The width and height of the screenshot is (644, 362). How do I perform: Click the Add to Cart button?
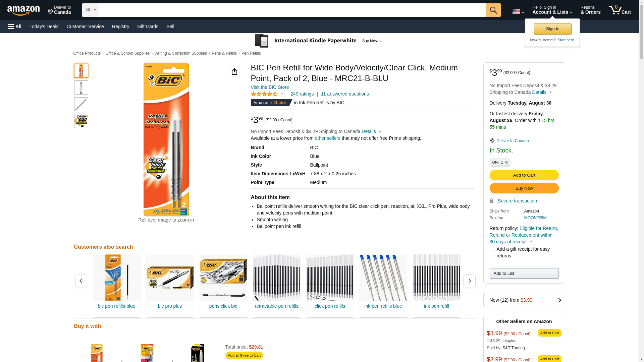(x=524, y=175)
